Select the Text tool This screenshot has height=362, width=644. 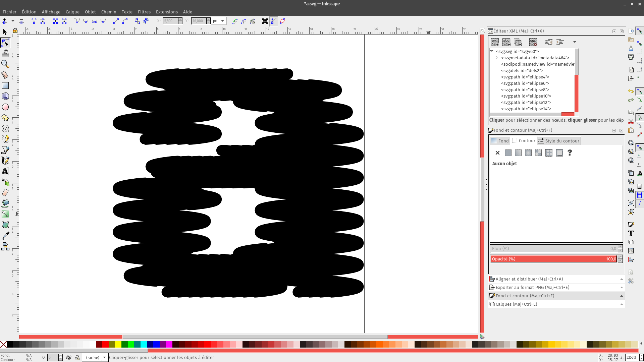coord(5,171)
